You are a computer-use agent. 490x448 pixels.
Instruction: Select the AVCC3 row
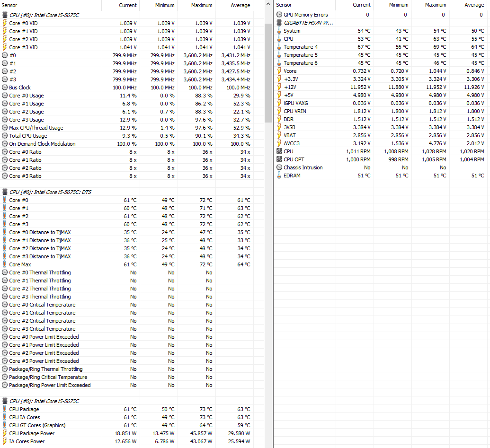click(382, 143)
